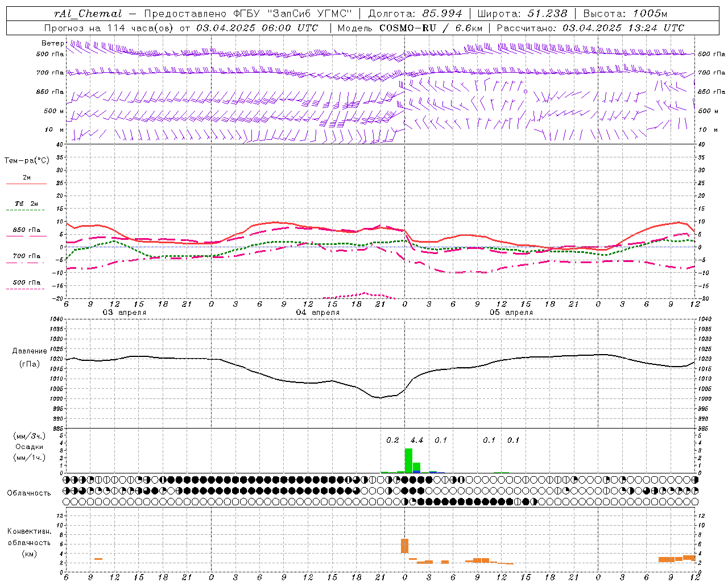Click the small orange convective bar on 03 апреля
The width and height of the screenshot is (728, 582).
[x=98, y=559]
